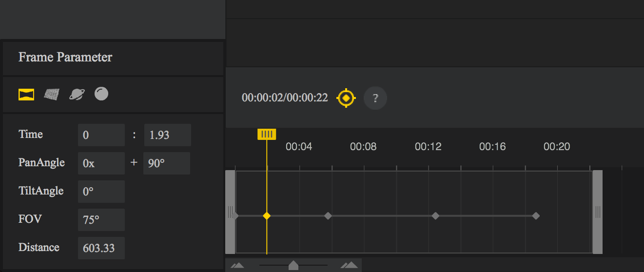Select the flat panorama projection icon
The image size is (644, 272).
coord(26,94)
